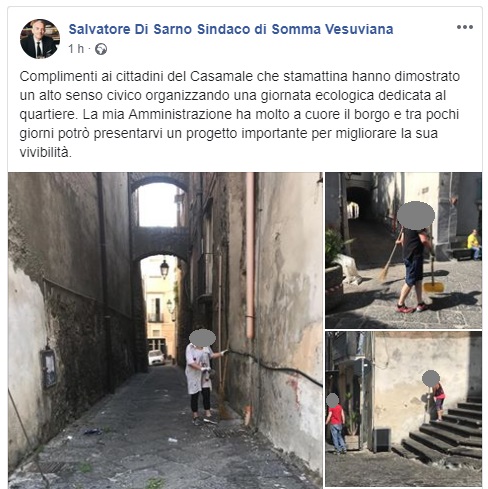Image resolution: width=488 pixels, height=489 pixels.
Task: Open Salvatore Di Sarno page name link
Action: (231, 29)
